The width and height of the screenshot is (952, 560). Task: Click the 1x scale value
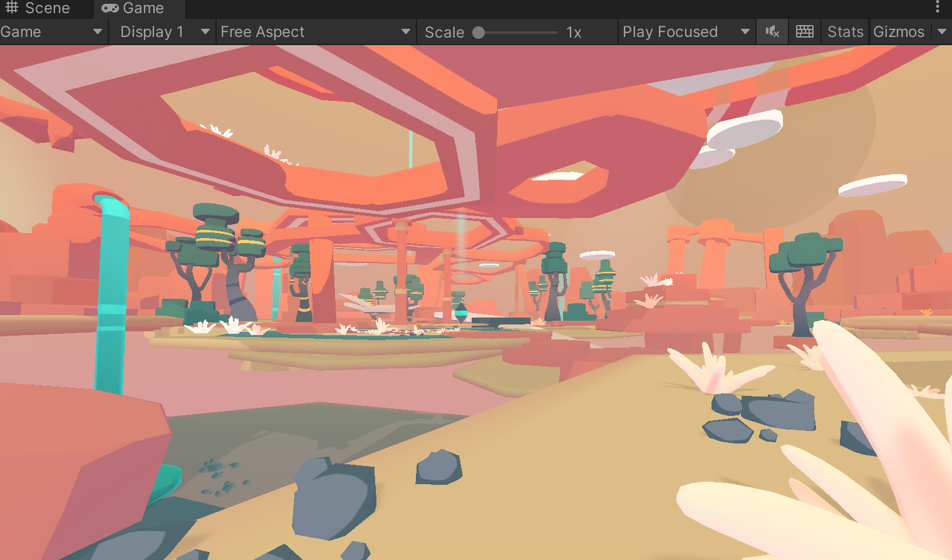pos(574,33)
